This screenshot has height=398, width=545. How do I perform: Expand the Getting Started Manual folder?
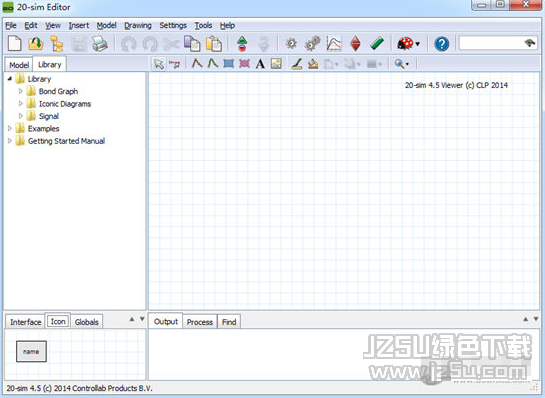(x=10, y=141)
